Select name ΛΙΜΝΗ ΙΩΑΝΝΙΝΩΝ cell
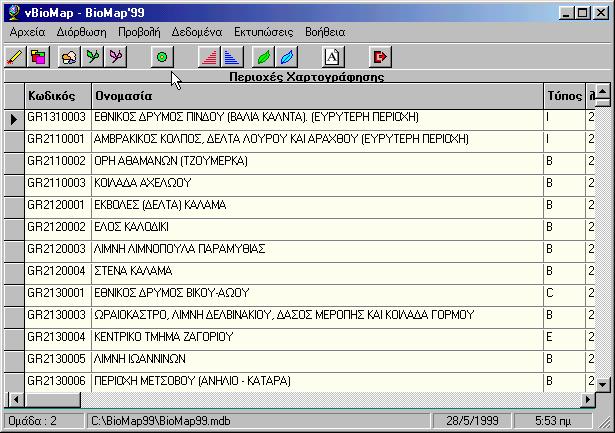The image size is (615, 433). click(x=317, y=362)
